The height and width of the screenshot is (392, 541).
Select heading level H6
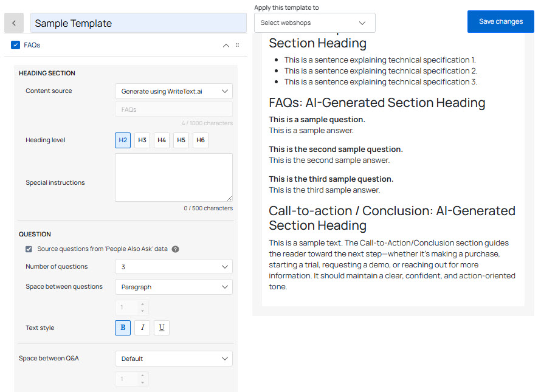click(x=201, y=140)
